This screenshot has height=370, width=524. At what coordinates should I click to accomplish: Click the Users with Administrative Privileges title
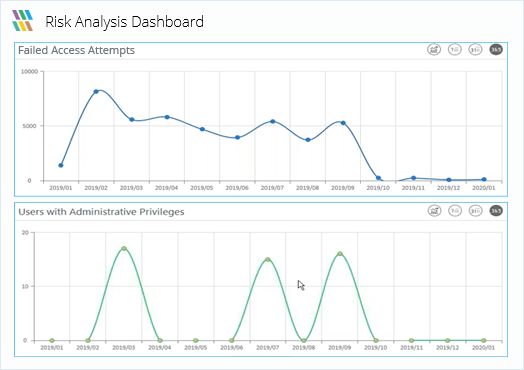point(101,212)
